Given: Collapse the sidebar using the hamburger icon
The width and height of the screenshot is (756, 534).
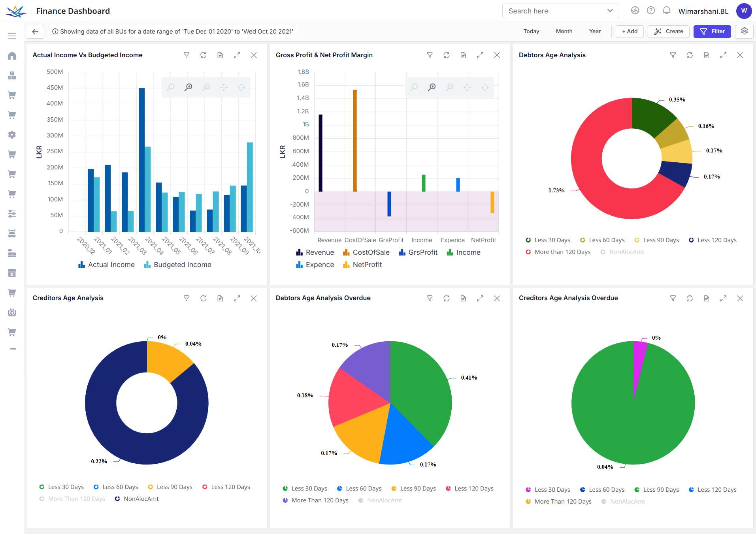Looking at the screenshot, I should coord(12,36).
